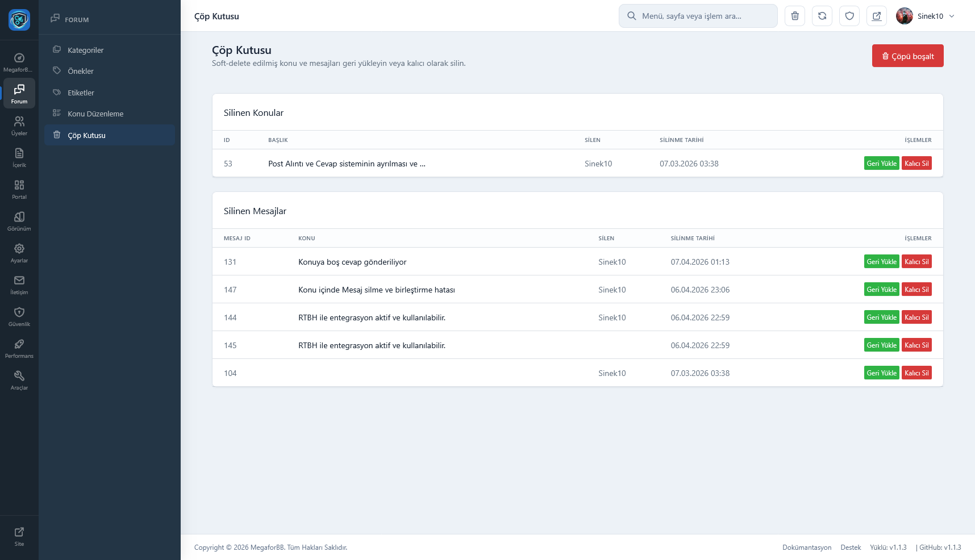Open the Araçlar tools icon
This screenshot has height=560, width=975.
(x=19, y=380)
